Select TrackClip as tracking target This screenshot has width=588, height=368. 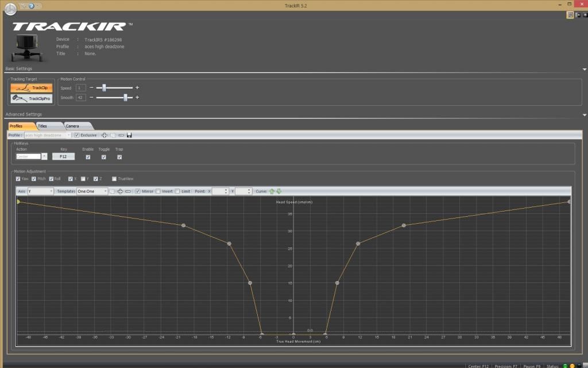point(32,88)
